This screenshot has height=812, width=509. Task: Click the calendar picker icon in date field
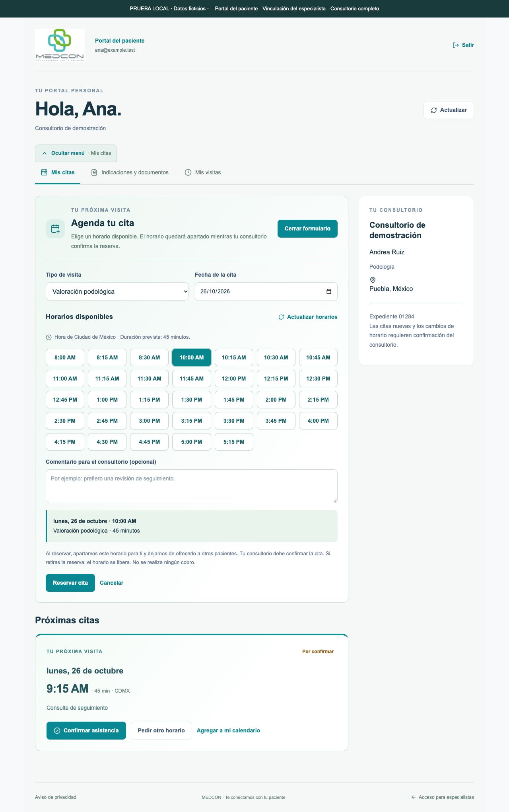(329, 291)
